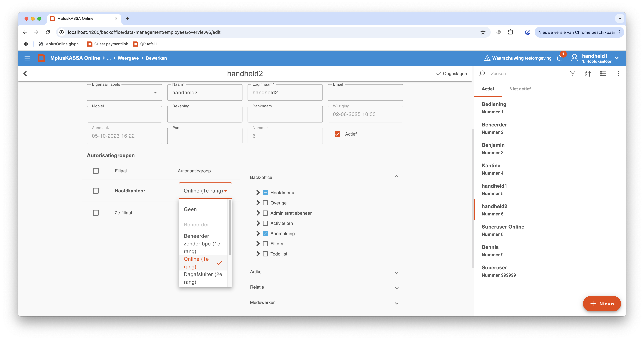
Task: Click the Zoeken search field
Action: coord(525,74)
